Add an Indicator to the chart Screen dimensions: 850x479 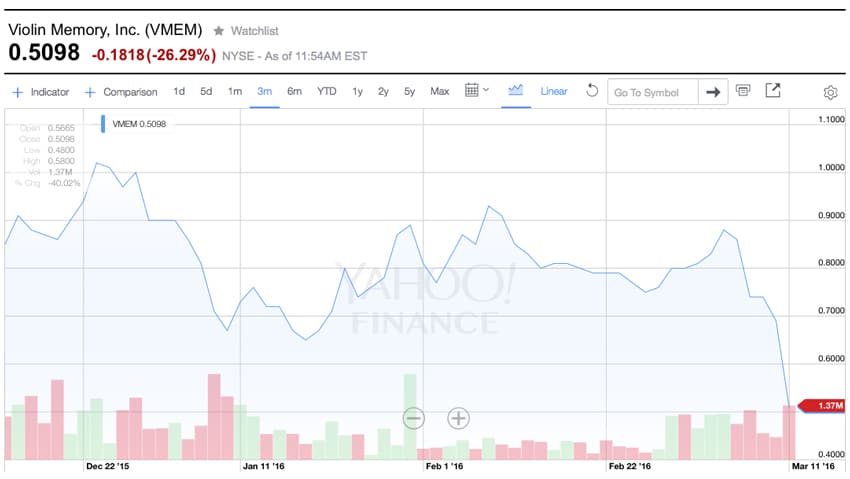tap(41, 92)
